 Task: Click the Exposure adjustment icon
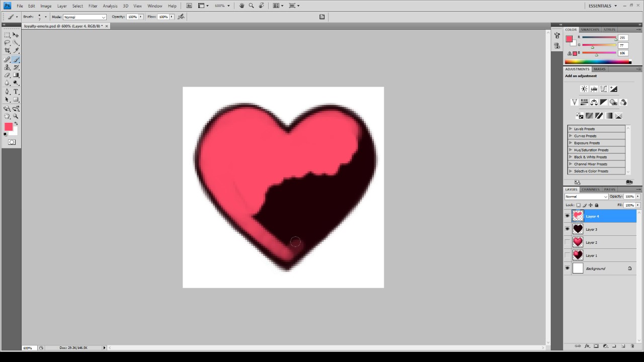click(x=613, y=89)
